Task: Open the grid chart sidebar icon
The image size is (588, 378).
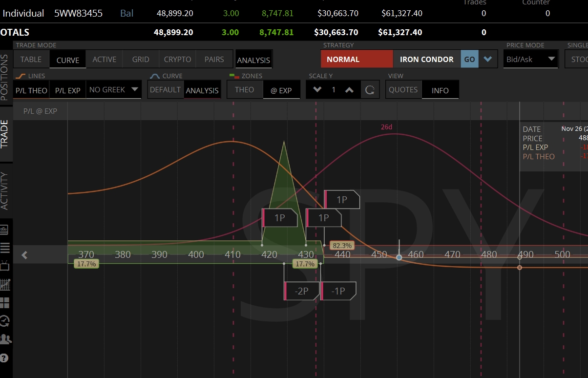Action: pyautogui.click(x=5, y=284)
